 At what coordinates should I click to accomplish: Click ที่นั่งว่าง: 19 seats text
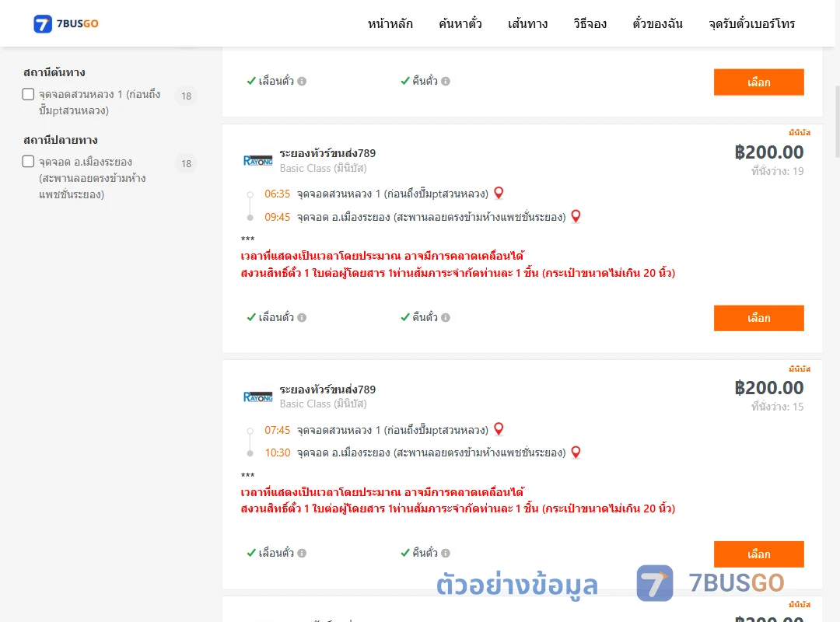tap(777, 171)
